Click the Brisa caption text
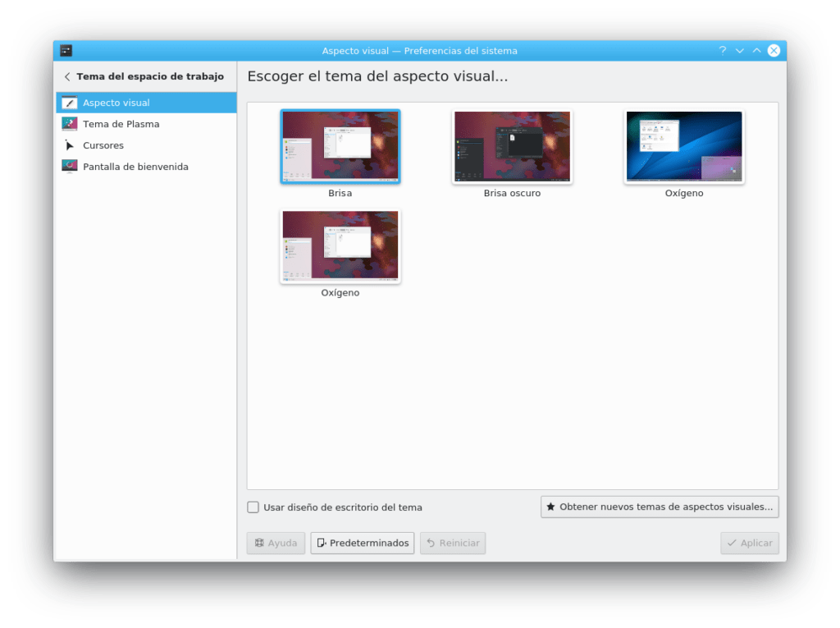 [340, 193]
